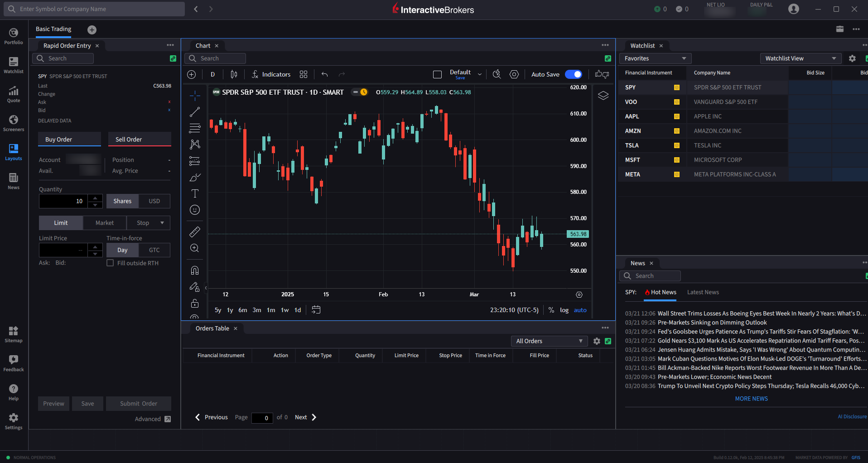This screenshot has height=463, width=868.
Task: Select the Sell Order tab
Action: [x=140, y=140]
